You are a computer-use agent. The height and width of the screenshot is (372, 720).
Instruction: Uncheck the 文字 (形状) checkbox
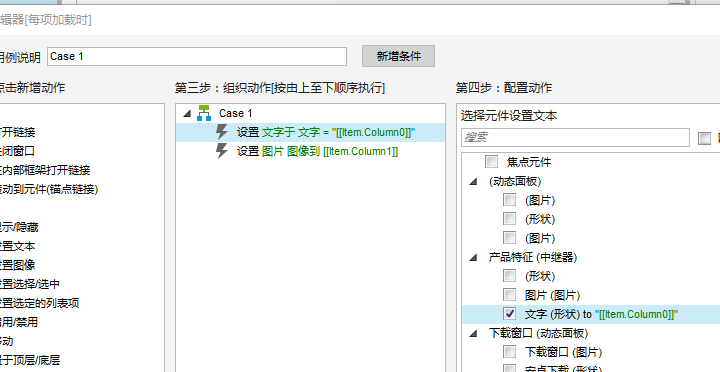tap(509, 314)
